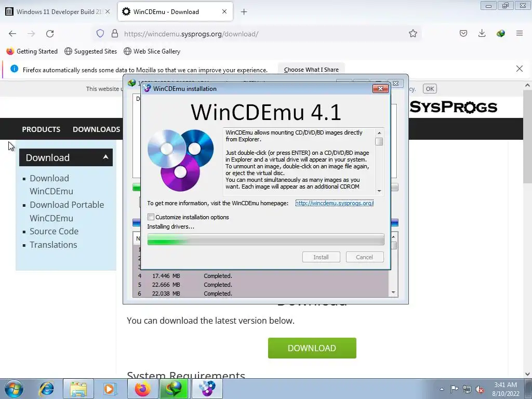Close the WinCDEmu - Download tab
The height and width of the screenshot is (399, 532).
pos(224,11)
